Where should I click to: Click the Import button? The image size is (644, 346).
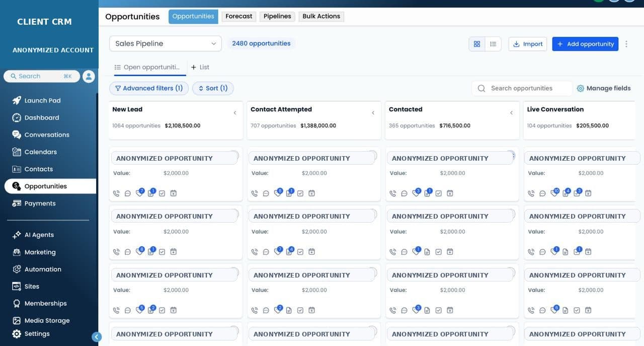click(x=528, y=44)
